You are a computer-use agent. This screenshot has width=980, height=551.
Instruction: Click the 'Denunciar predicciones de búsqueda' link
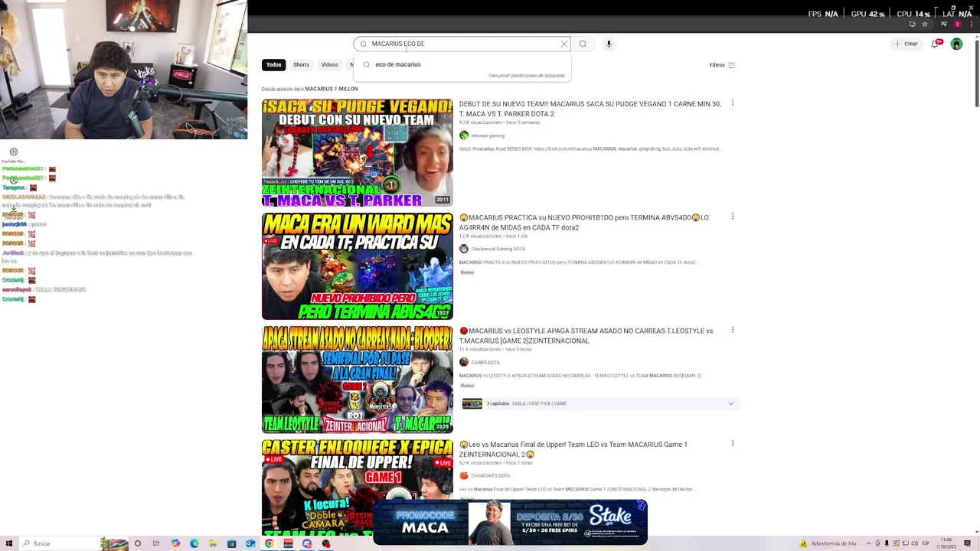tap(527, 76)
